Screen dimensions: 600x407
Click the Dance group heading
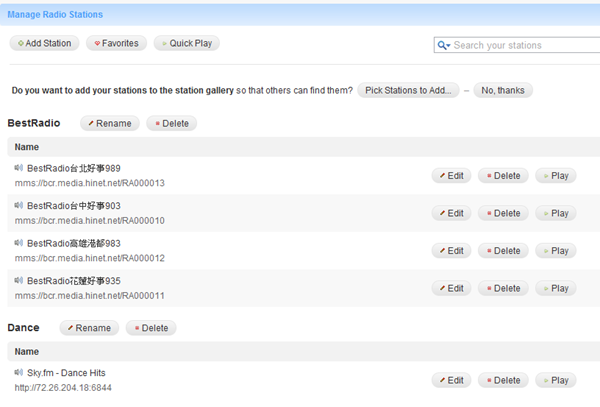23,328
